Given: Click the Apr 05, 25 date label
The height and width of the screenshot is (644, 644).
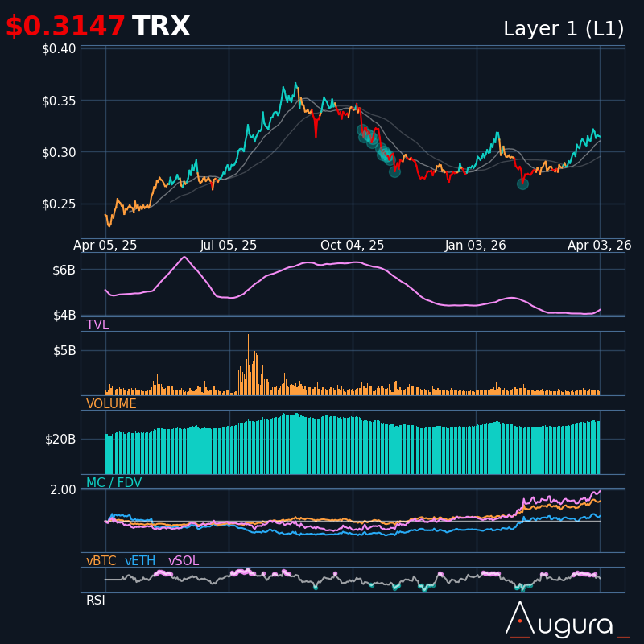Looking at the screenshot, I should coord(105,246).
